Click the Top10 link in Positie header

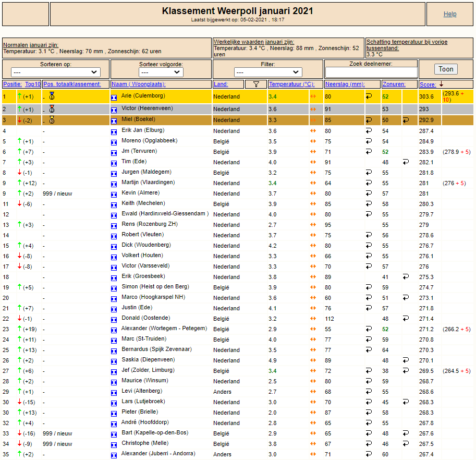(33, 84)
